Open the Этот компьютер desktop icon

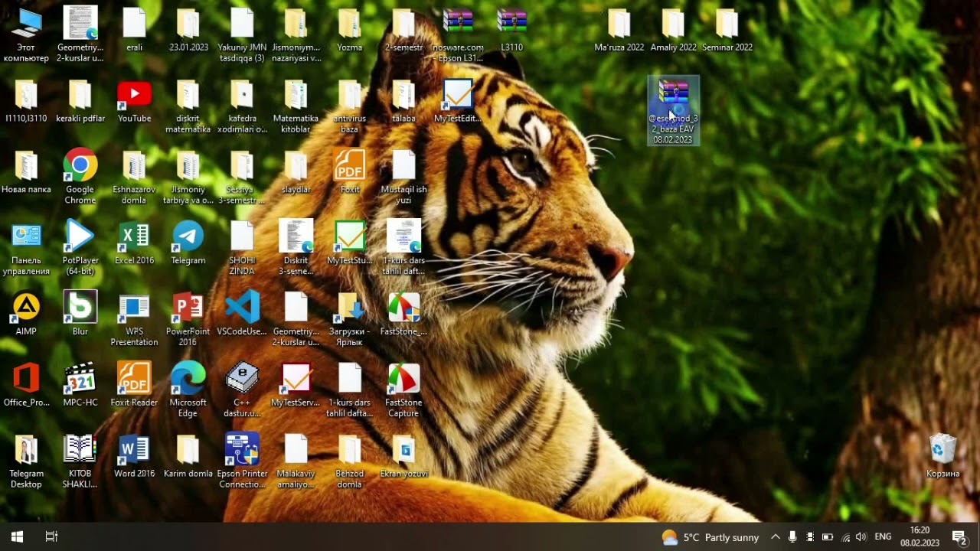(x=26, y=35)
